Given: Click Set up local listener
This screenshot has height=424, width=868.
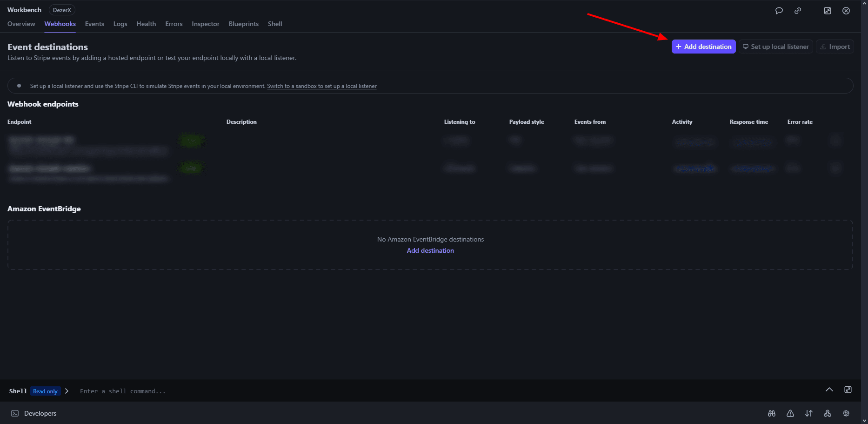Looking at the screenshot, I should tap(775, 47).
